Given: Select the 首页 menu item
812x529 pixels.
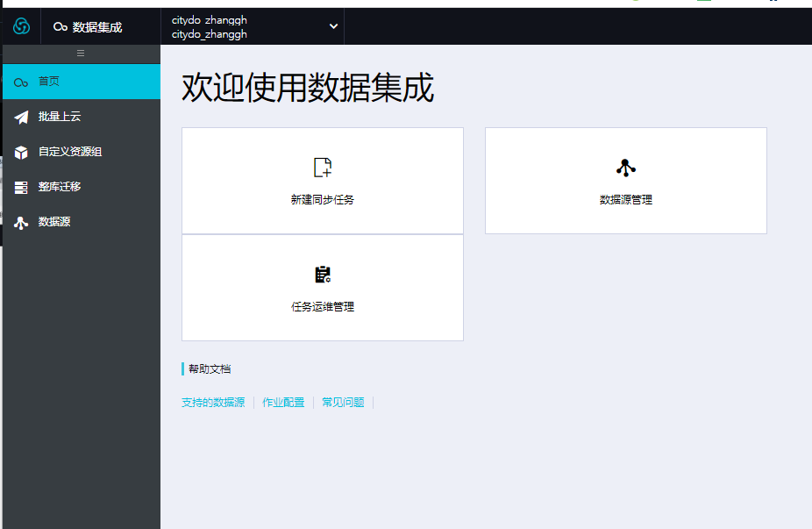Looking at the screenshot, I should (82, 82).
